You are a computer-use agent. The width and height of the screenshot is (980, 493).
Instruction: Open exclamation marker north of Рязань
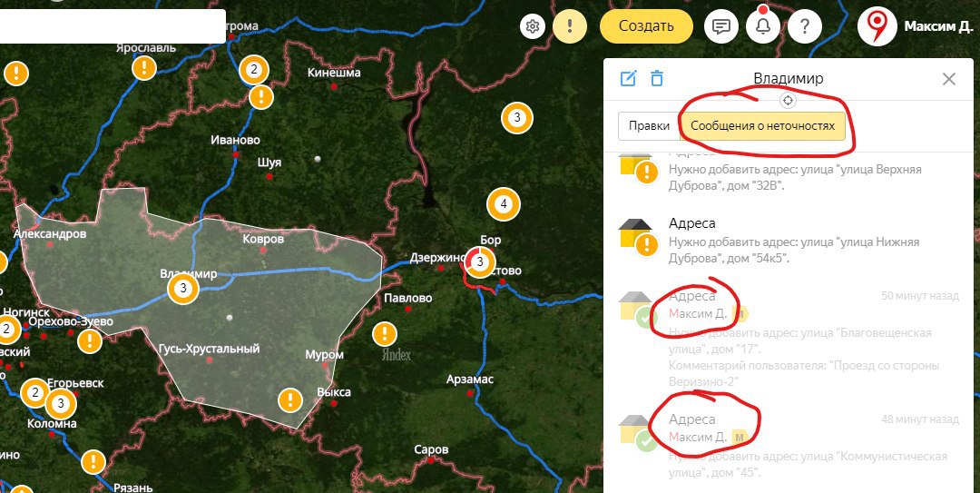pos(93,462)
